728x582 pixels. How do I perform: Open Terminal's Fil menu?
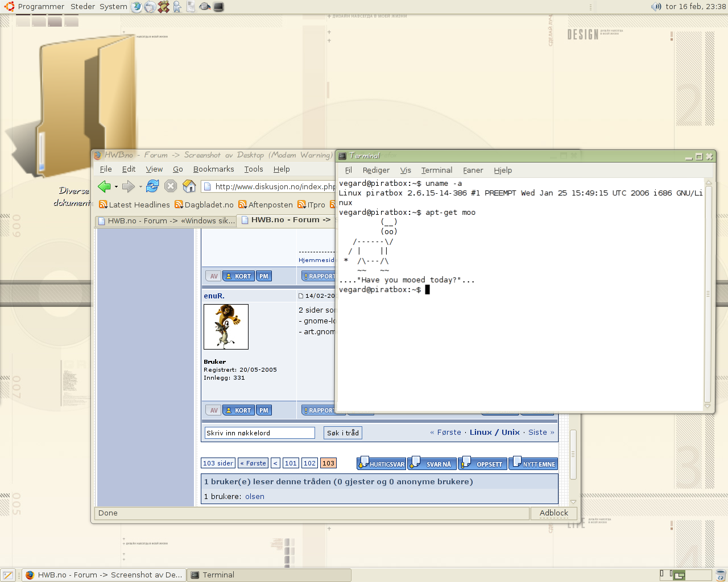(349, 170)
